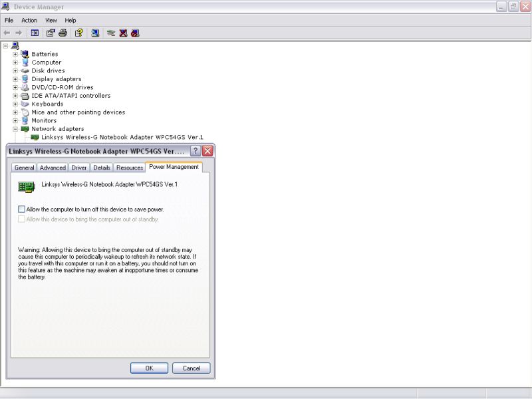The image size is (532, 399).
Task: Switch to the Details tab
Action: 102,168
